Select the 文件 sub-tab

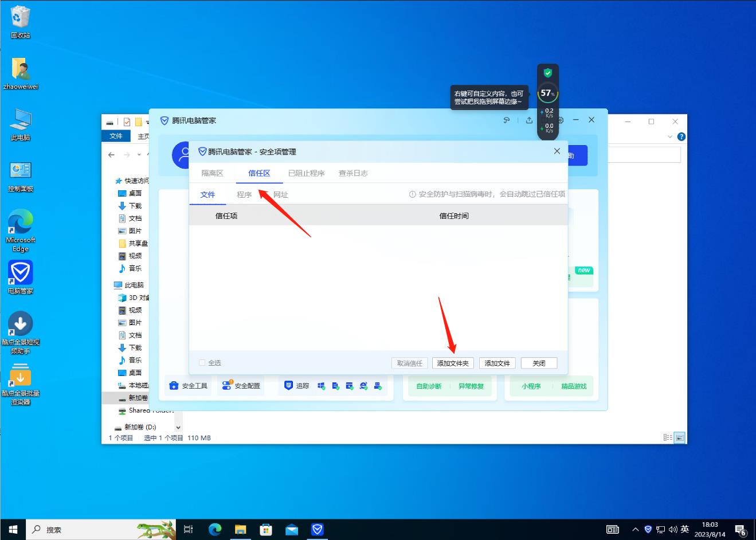coord(207,195)
